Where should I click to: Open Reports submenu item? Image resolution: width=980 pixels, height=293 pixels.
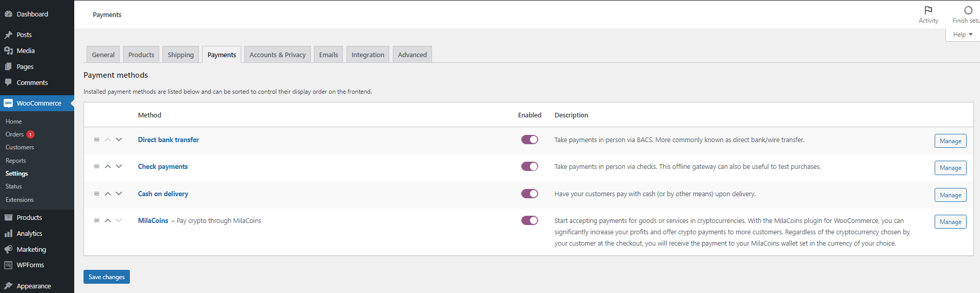tap(15, 161)
